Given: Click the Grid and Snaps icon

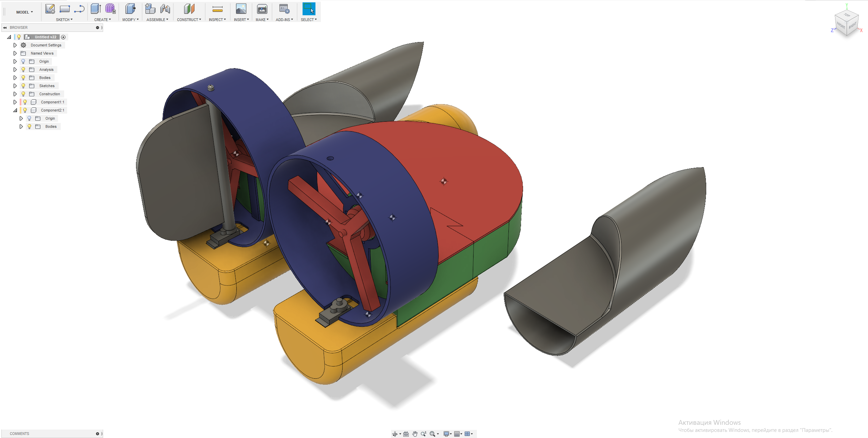Looking at the screenshot, I should pyautogui.click(x=457, y=434).
